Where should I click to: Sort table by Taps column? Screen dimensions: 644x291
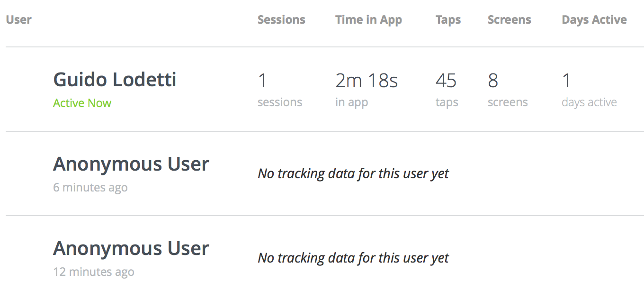[x=448, y=20]
